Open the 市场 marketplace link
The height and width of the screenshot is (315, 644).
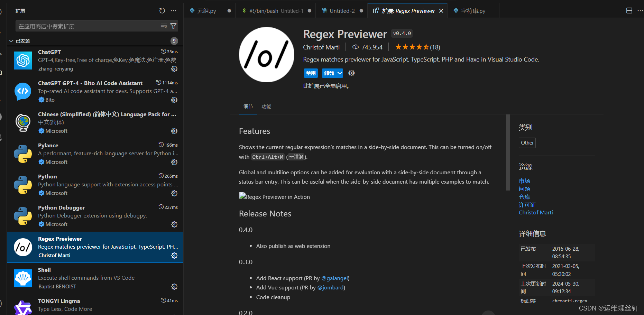(524, 181)
